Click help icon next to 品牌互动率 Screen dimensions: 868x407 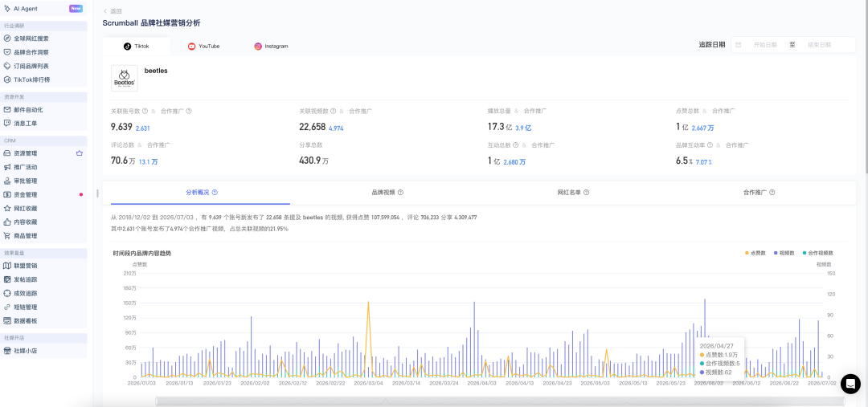point(710,145)
